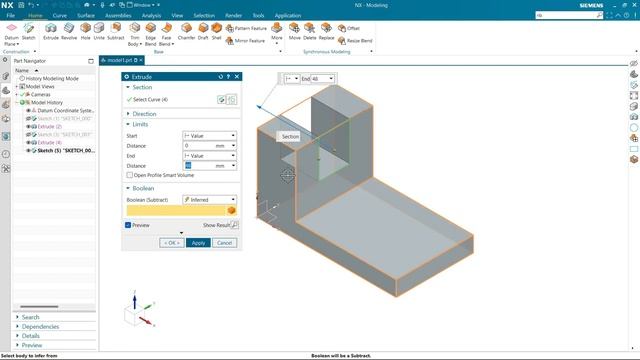Screen dimensions: 640x360
Task: Select Model History tree node
Action: (47, 102)
